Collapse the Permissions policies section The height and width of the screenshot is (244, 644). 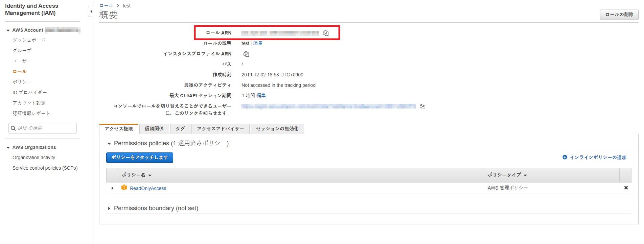tap(109, 144)
